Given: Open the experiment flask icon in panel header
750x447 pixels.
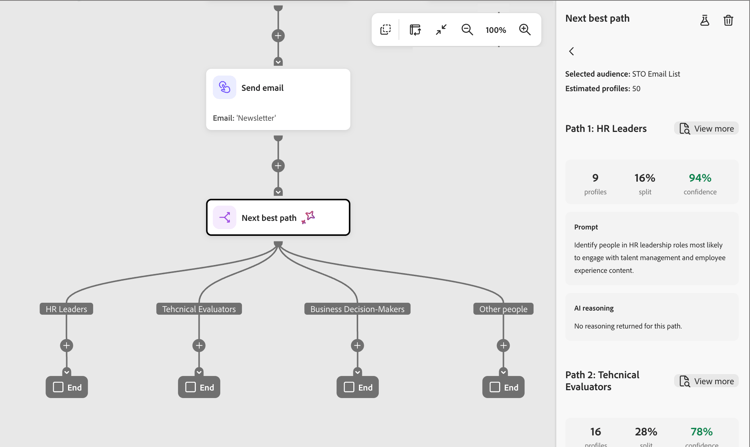Looking at the screenshot, I should click(x=705, y=20).
